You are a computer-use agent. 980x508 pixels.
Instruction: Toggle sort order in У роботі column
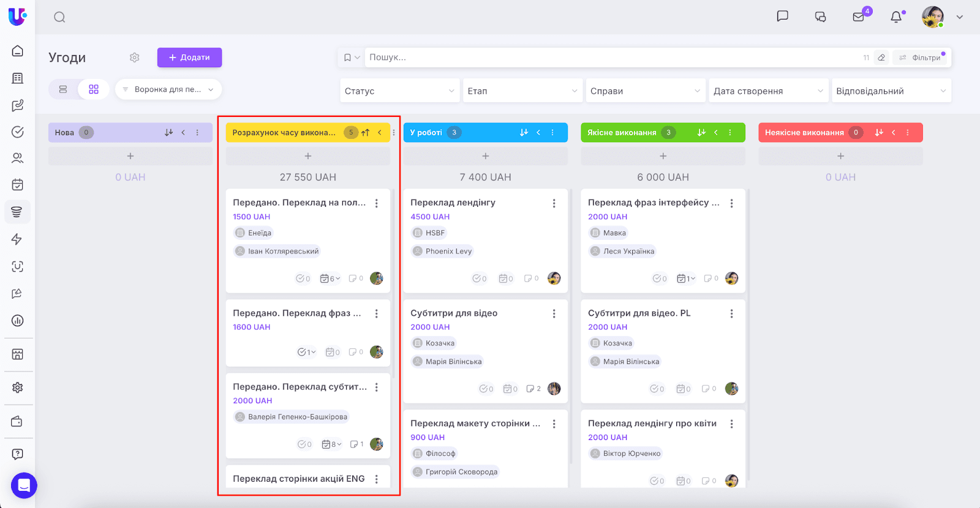tap(524, 133)
